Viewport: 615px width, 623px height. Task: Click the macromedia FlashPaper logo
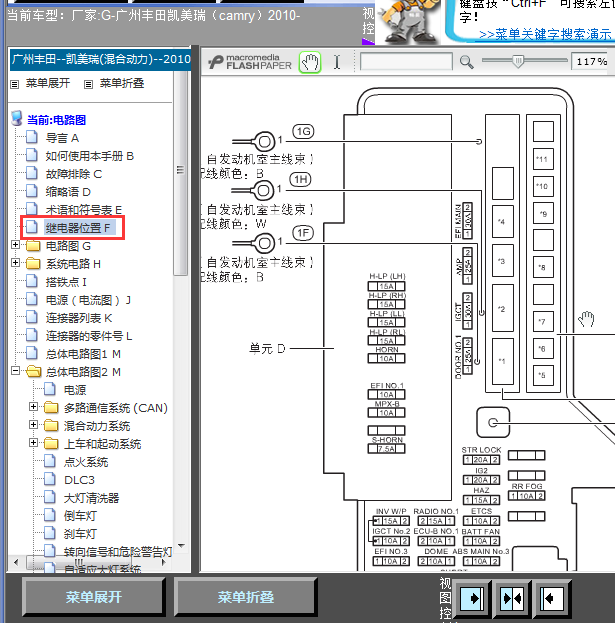(x=250, y=62)
